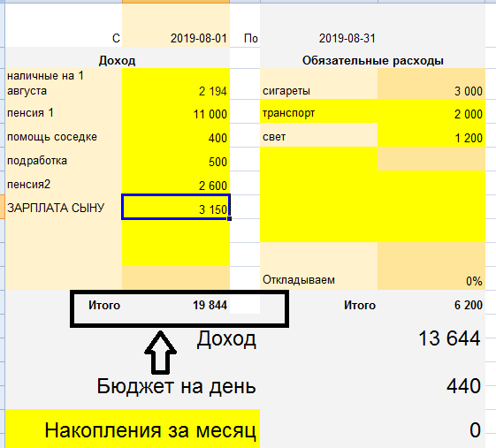The height and width of the screenshot is (448, 496).
Task: Click the black upward arrow shape
Action: click(x=160, y=353)
